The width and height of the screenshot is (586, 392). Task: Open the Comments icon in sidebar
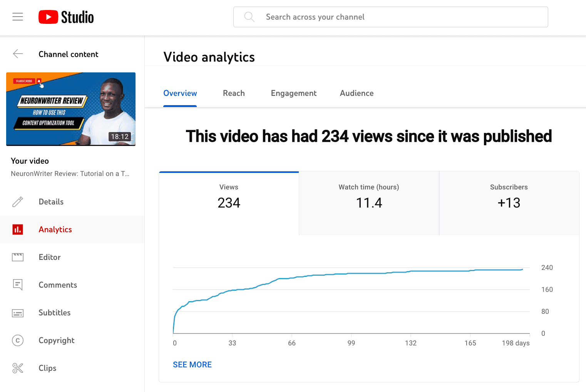[18, 285]
